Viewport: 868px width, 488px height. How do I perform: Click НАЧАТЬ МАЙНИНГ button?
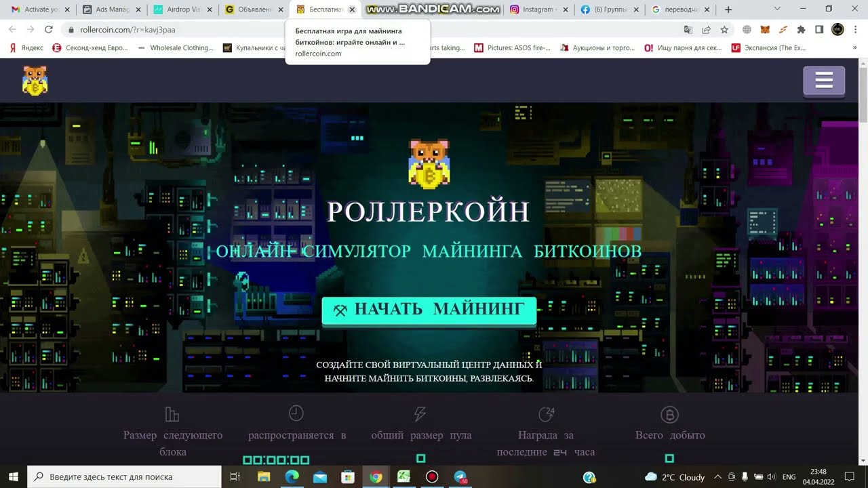tap(429, 310)
